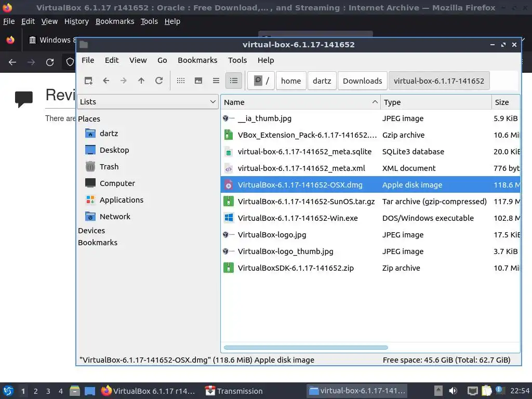Open the file manager's Edit menu
The height and width of the screenshot is (399, 532).
point(112,60)
